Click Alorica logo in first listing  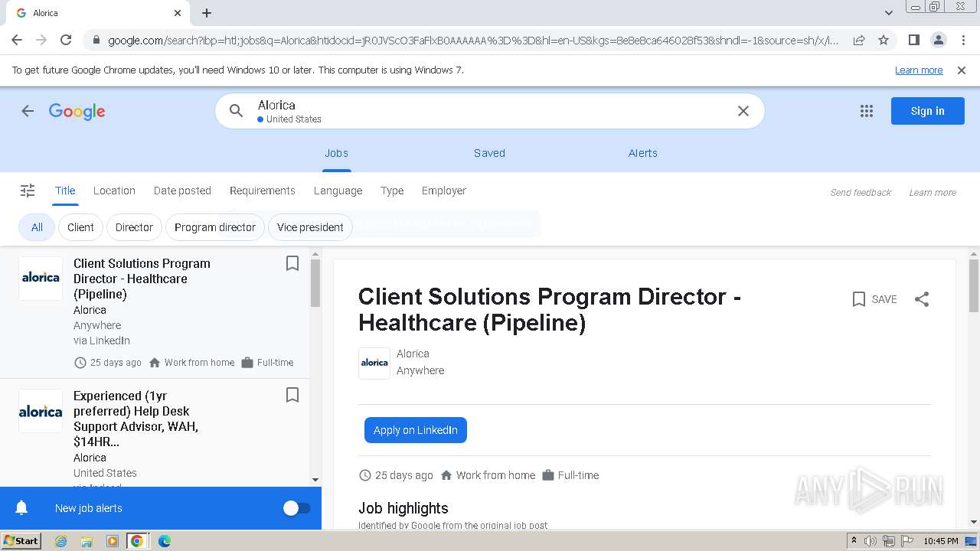point(41,278)
